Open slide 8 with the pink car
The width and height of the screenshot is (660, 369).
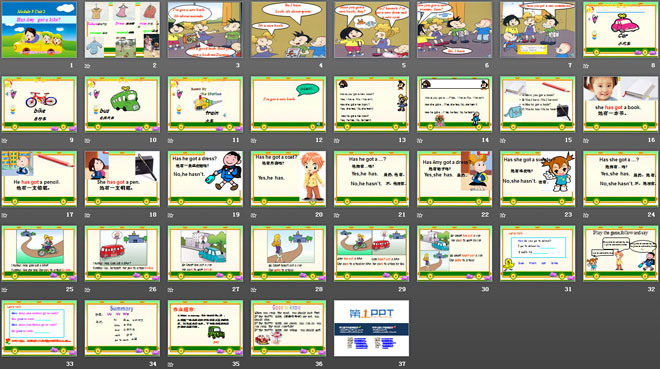click(x=621, y=29)
